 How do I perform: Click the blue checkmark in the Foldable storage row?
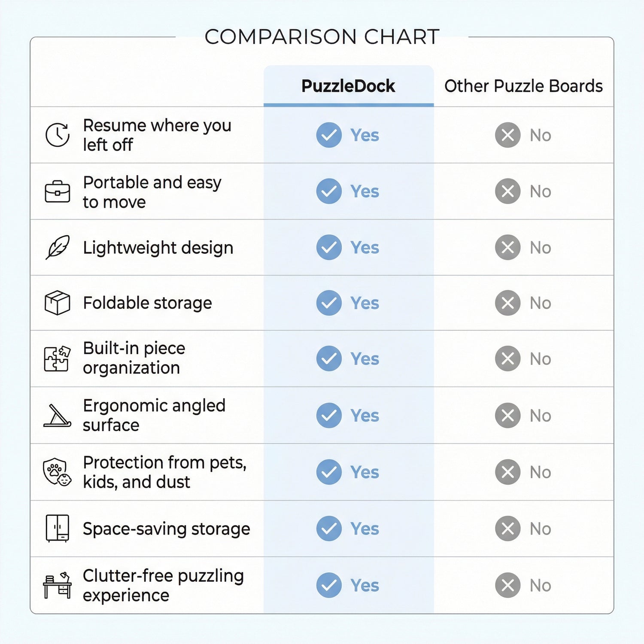click(x=329, y=303)
